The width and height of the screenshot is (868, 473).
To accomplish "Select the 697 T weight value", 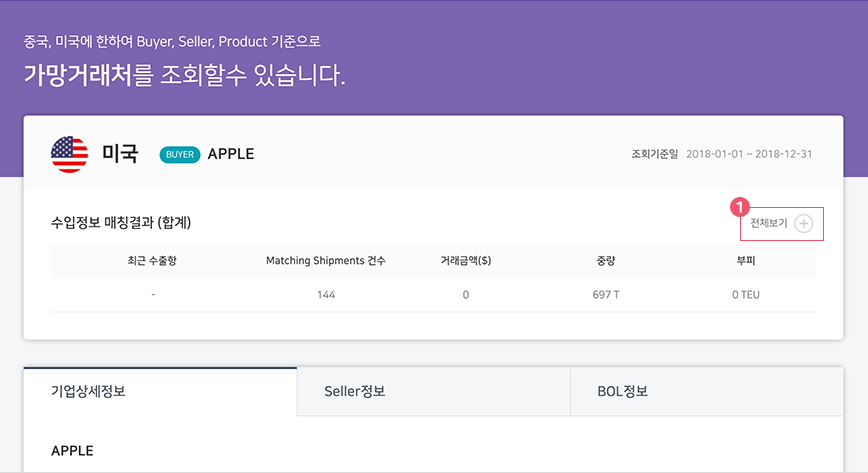I will pos(606,295).
